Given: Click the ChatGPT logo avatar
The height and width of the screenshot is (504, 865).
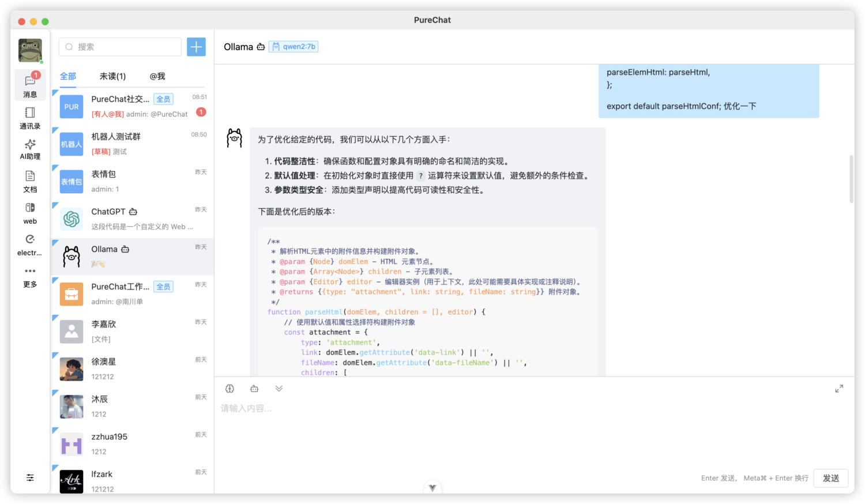Looking at the screenshot, I should (72, 219).
